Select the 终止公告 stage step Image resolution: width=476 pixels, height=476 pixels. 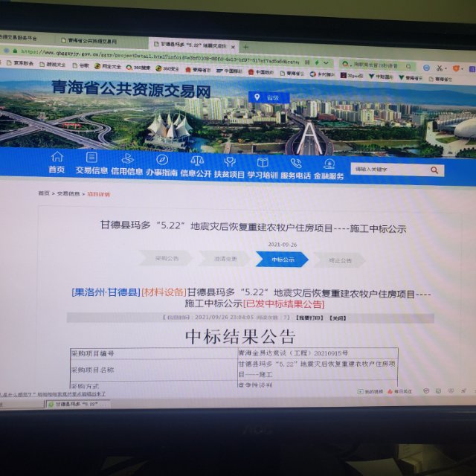tap(340, 260)
